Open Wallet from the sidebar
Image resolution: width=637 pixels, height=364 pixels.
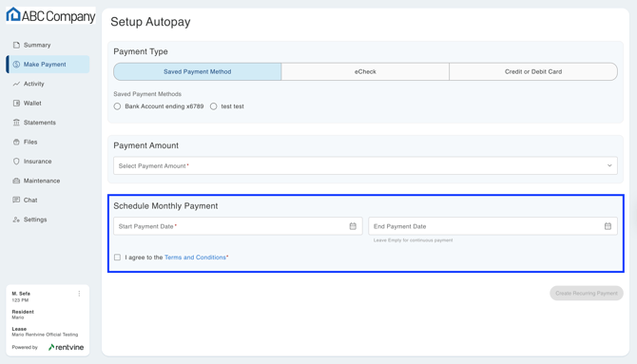pos(48,104)
